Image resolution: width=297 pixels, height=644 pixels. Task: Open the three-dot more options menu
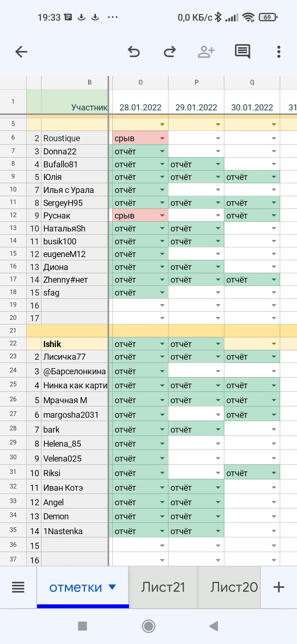[x=279, y=52]
